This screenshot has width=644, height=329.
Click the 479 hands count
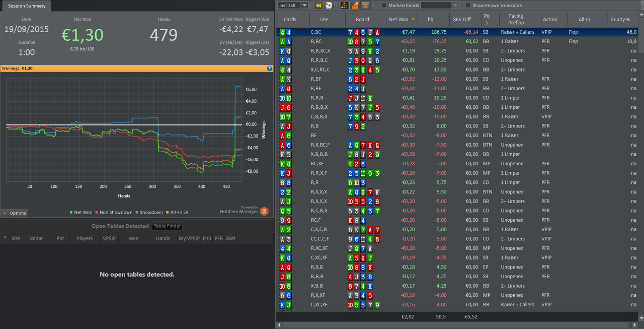click(164, 35)
